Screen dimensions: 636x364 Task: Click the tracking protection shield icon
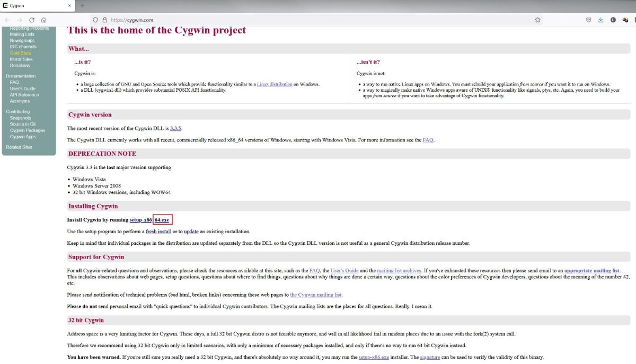point(95,20)
